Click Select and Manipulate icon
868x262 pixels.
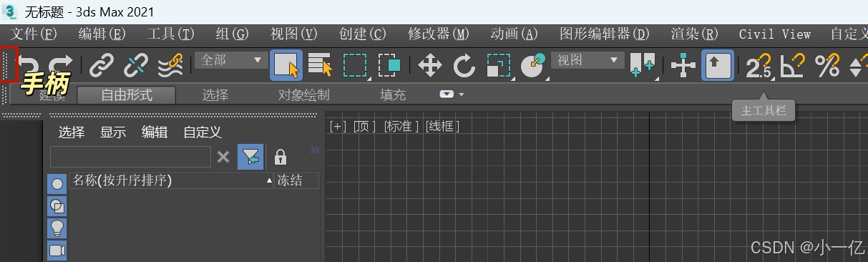point(683,66)
